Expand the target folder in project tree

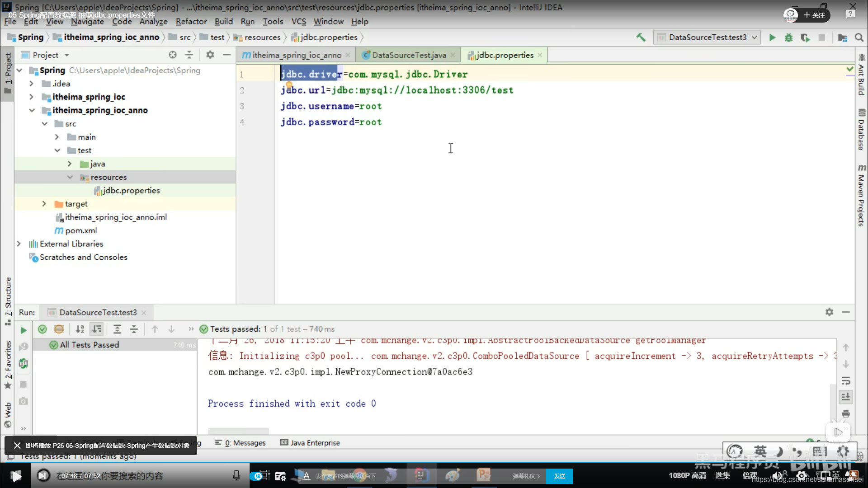44,204
